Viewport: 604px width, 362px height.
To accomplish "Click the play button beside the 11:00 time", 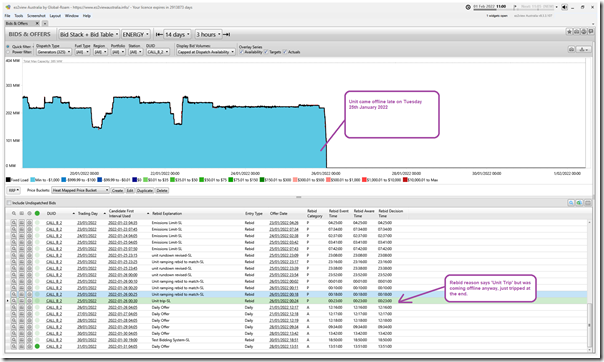I will [x=515, y=7].
